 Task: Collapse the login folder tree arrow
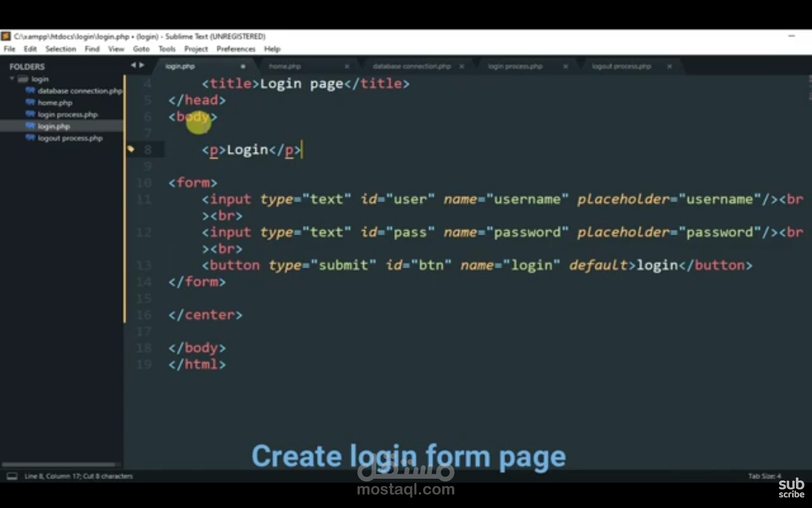12,79
